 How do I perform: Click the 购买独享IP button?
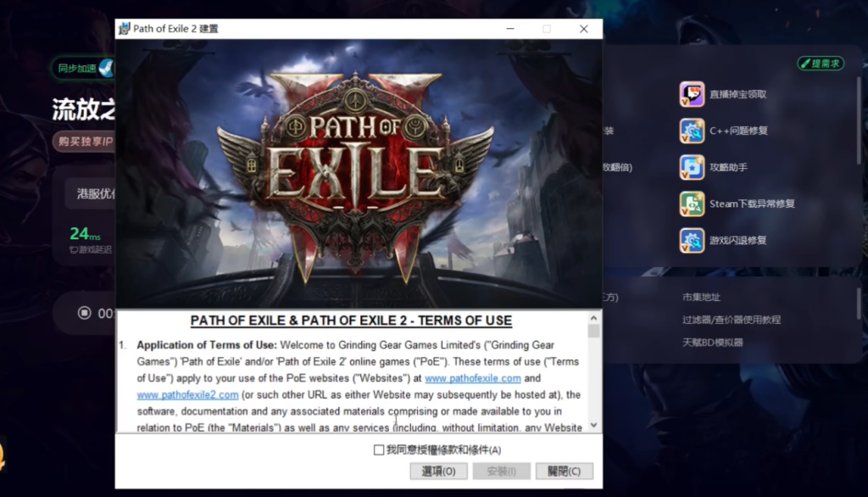tap(84, 142)
